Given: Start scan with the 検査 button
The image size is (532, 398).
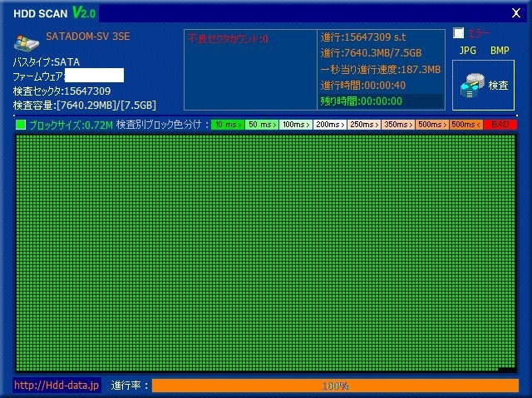Looking at the screenshot, I should coord(483,85).
